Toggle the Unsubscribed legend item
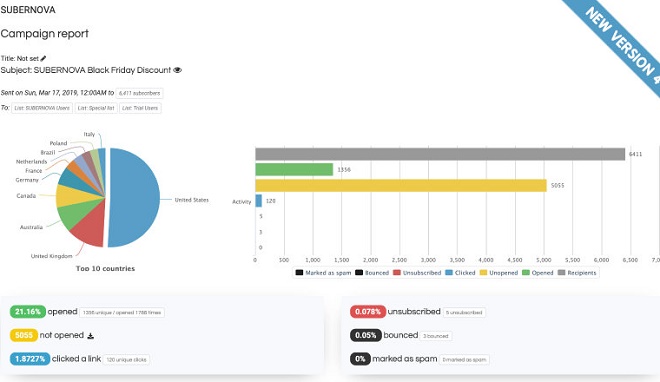The width and height of the screenshot is (660, 382). [417, 273]
